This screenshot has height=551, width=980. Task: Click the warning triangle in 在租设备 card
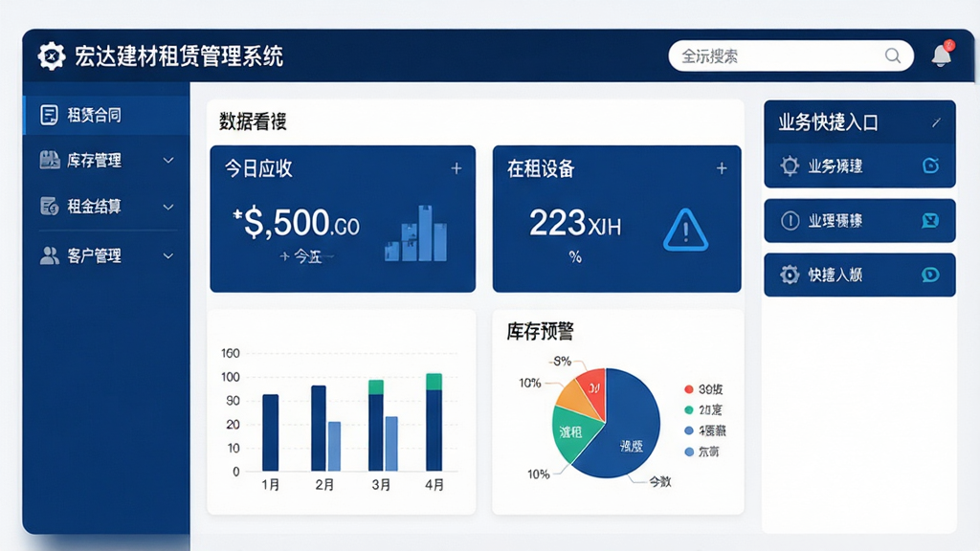click(x=685, y=230)
